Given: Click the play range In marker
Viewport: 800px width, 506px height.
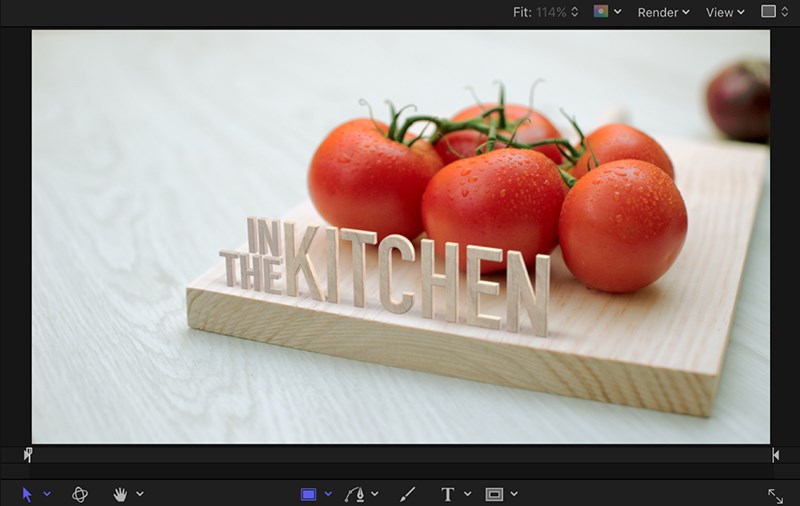Looking at the screenshot, I should click(x=28, y=454).
